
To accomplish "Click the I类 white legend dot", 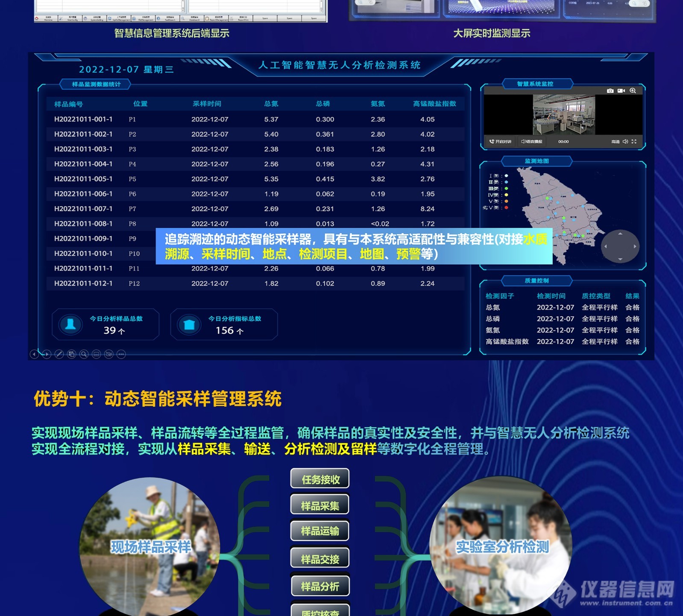I will coord(506,175).
